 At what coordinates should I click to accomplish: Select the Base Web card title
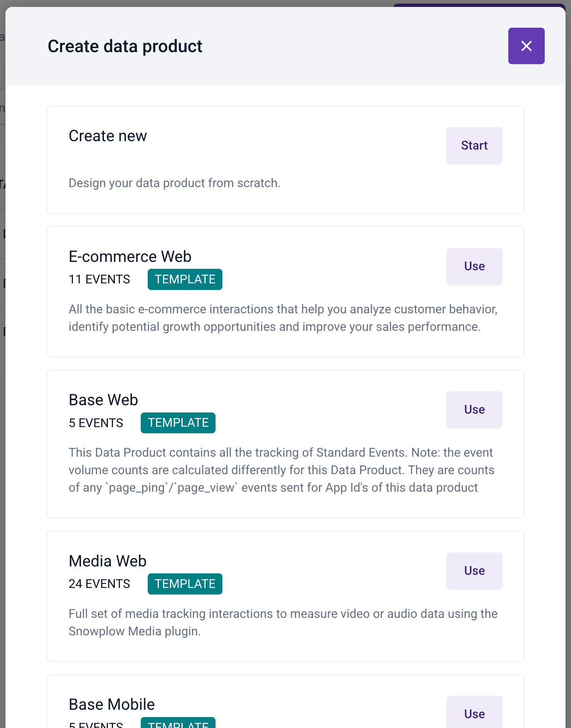pyautogui.click(x=103, y=399)
